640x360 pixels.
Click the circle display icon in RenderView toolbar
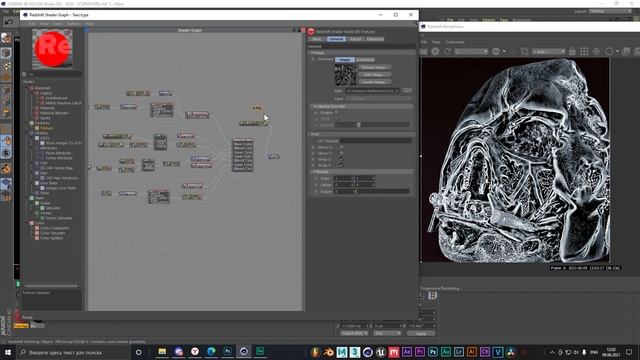[x=609, y=51]
